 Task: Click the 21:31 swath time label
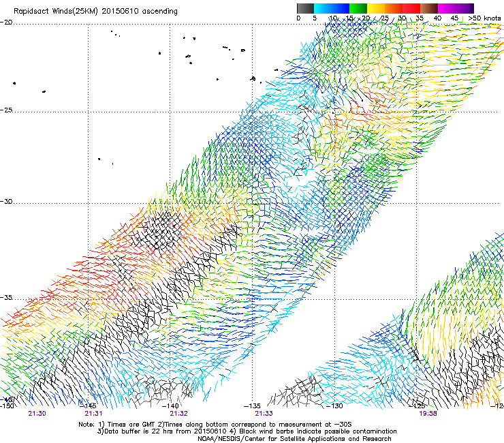coord(93,414)
